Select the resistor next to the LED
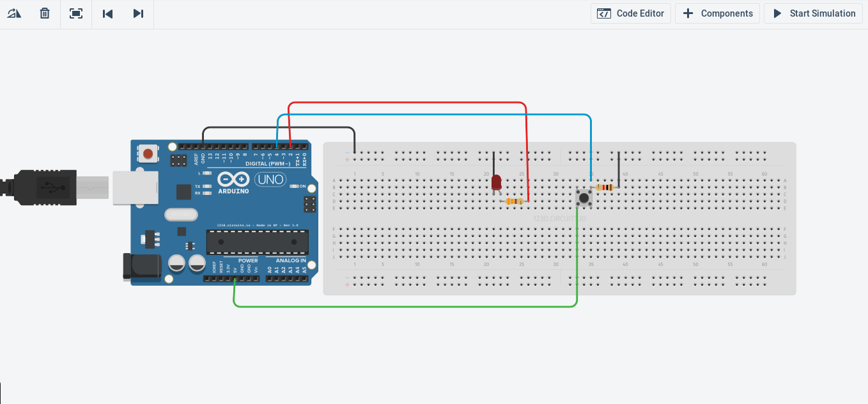 [513, 201]
